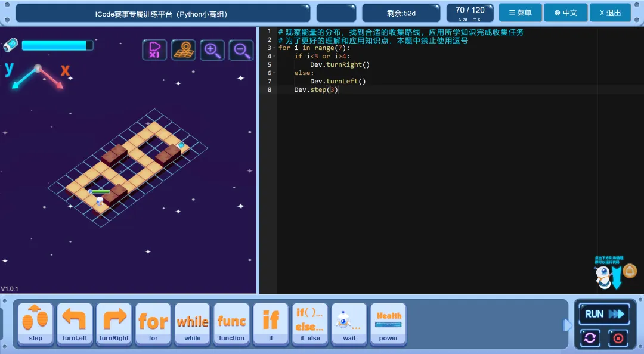
Task: Toggle the x1 playback speed icon
Action: [154, 50]
